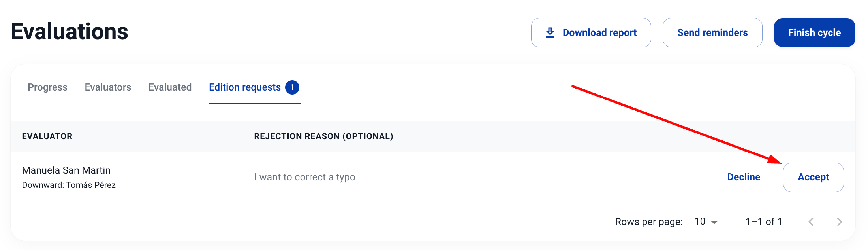Screen dimensions: 868x250
Task: Go to the previous page with the left chevron
Action: pos(811,222)
